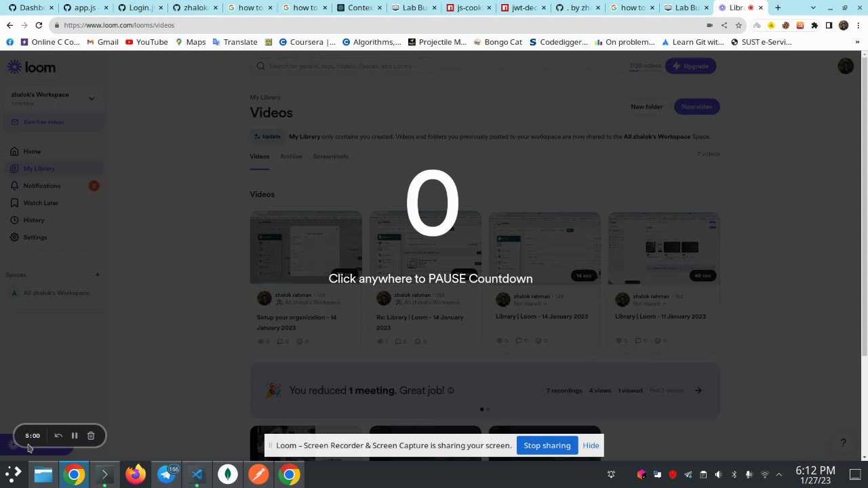Reload the page in browser
Viewport: 868px width, 488px height.
tap(39, 25)
